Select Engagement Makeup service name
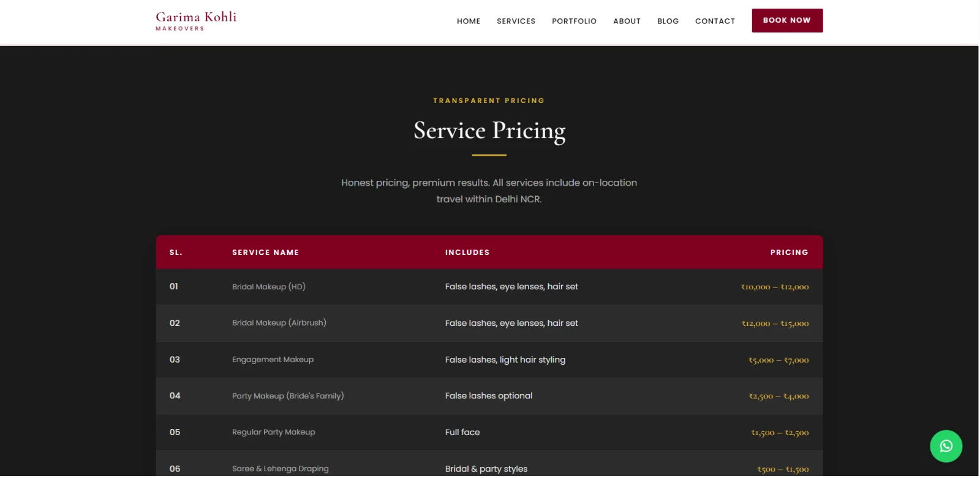This screenshot has width=980, height=478. click(273, 360)
